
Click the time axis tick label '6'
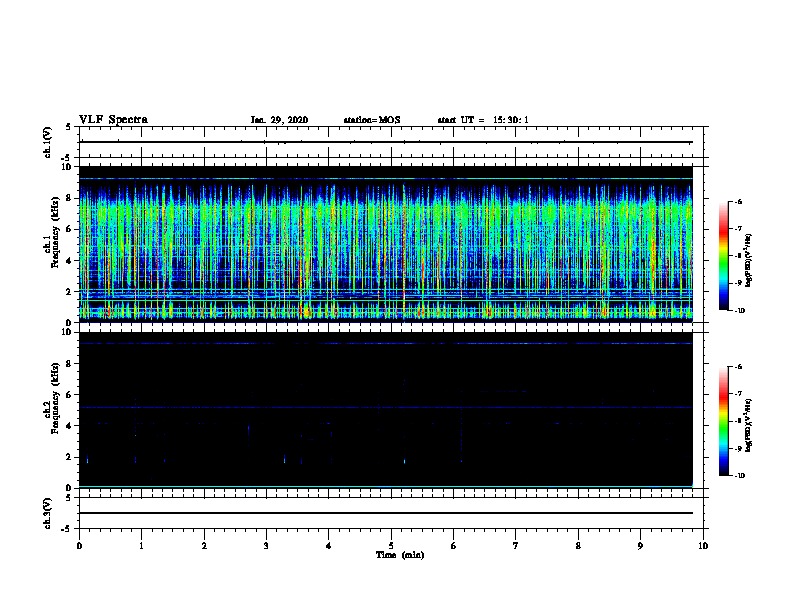[x=454, y=546]
